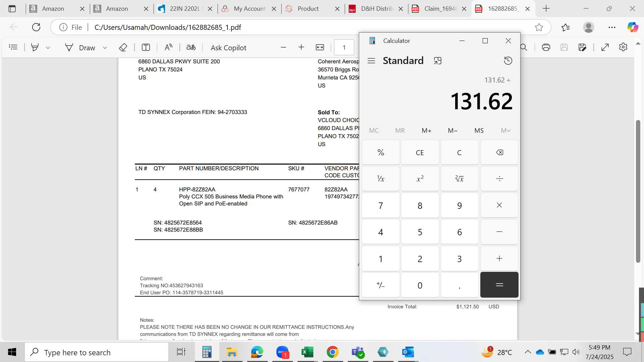Image resolution: width=644 pixels, height=362 pixels.
Task: Open Excel from the taskbar
Action: click(307, 352)
